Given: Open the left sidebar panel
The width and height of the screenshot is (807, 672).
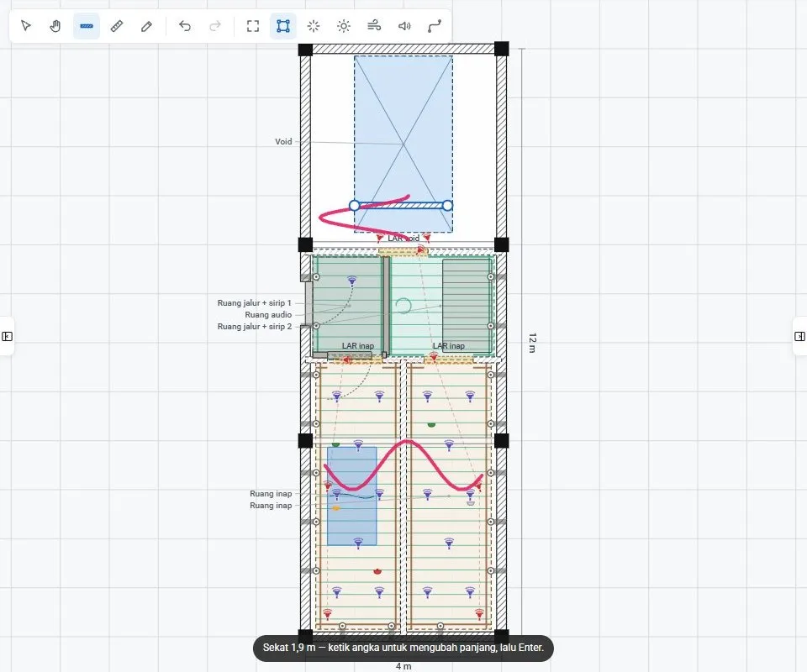Looking at the screenshot, I should 8,336.
